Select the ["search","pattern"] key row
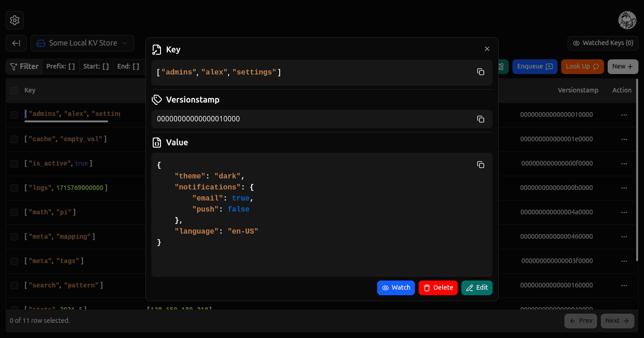Screen dimensions: 644x338 point(63,286)
